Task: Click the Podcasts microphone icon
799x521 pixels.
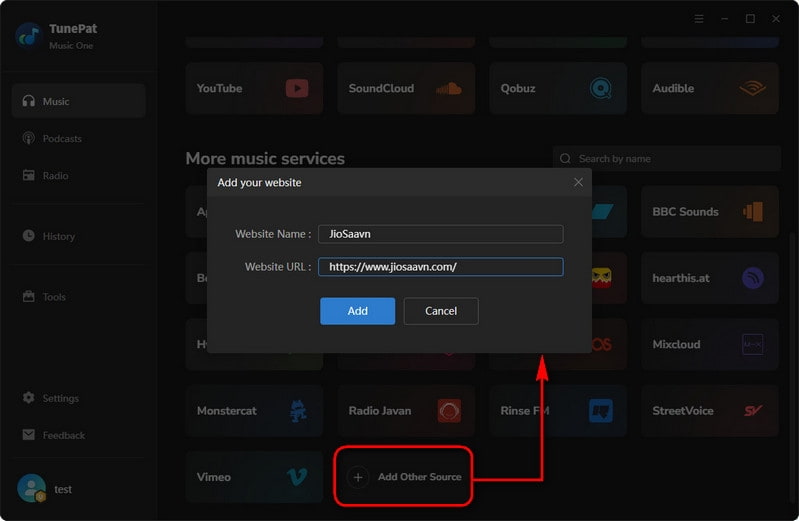Action: click(x=29, y=138)
